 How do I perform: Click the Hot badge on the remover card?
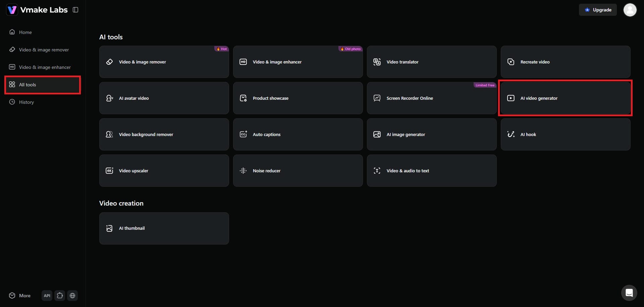pos(221,49)
